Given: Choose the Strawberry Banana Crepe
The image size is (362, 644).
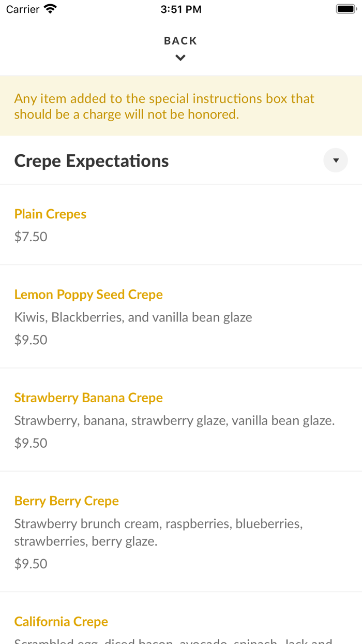Looking at the screenshot, I should [x=88, y=398].
